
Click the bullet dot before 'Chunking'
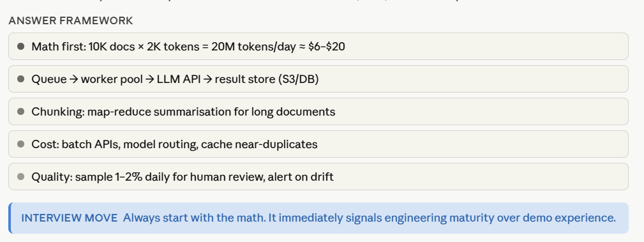click(x=21, y=111)
